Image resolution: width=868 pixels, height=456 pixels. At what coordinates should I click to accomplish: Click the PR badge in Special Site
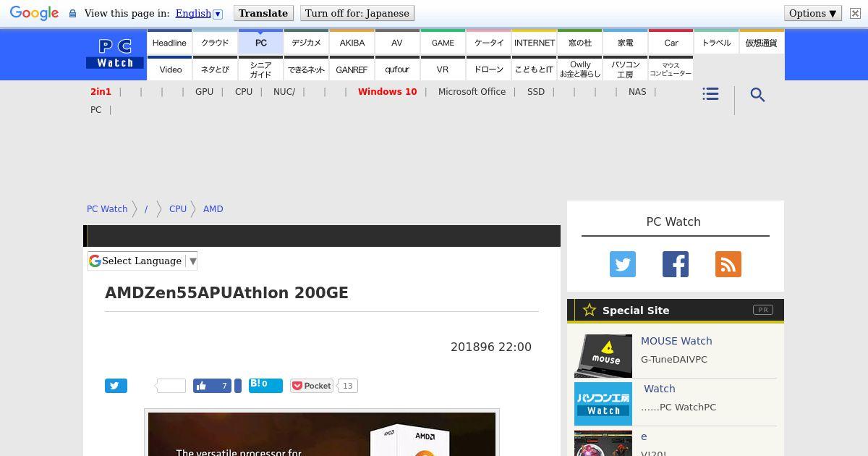pyautogui.click(x=763, y=310)
